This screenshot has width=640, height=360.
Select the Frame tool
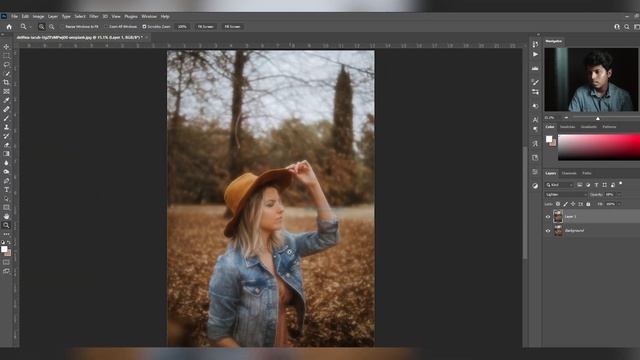[x=6, y=91]
